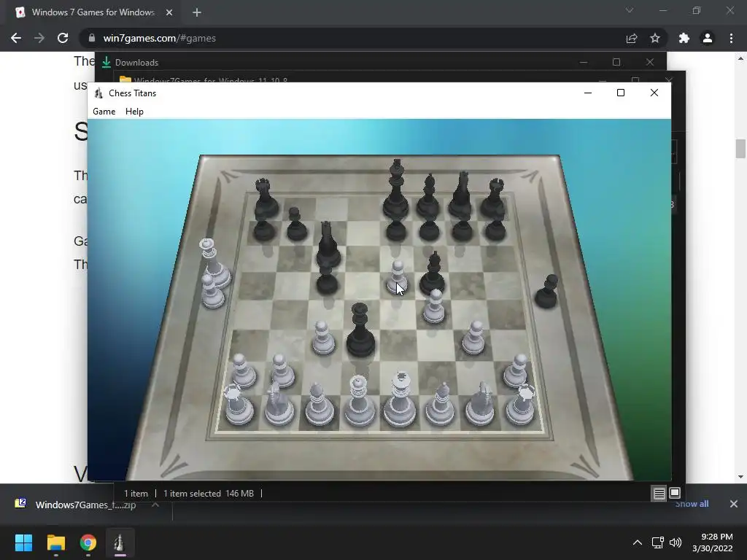Select the white king on the bottom row
Screen dimensions: 747x560
point(400,400)
